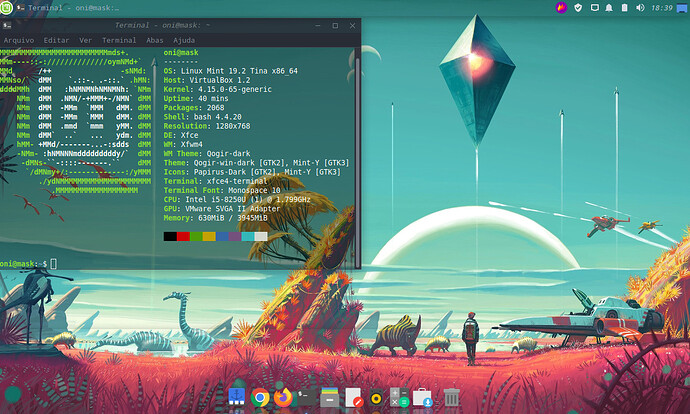The image size is (690, 414).
Task: Click the 'Icons: Papirus-Dark' line
Action: click(252, 172)
